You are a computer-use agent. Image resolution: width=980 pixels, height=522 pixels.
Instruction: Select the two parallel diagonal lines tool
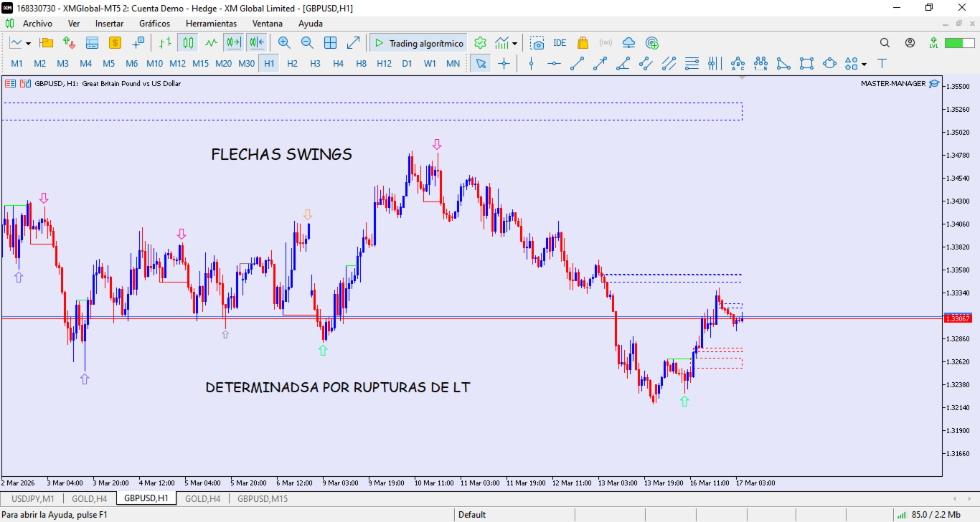pos(669,64)
